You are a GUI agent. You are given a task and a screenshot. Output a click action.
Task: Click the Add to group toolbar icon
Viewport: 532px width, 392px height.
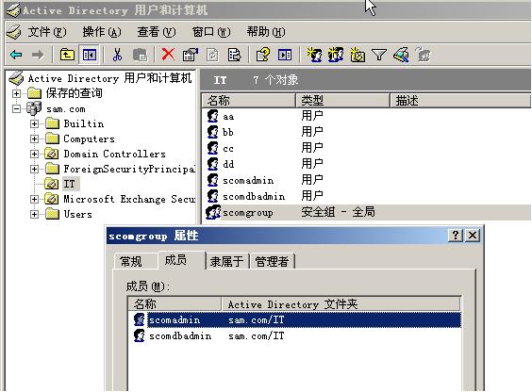pyautogui.click(x=423, y=55)
